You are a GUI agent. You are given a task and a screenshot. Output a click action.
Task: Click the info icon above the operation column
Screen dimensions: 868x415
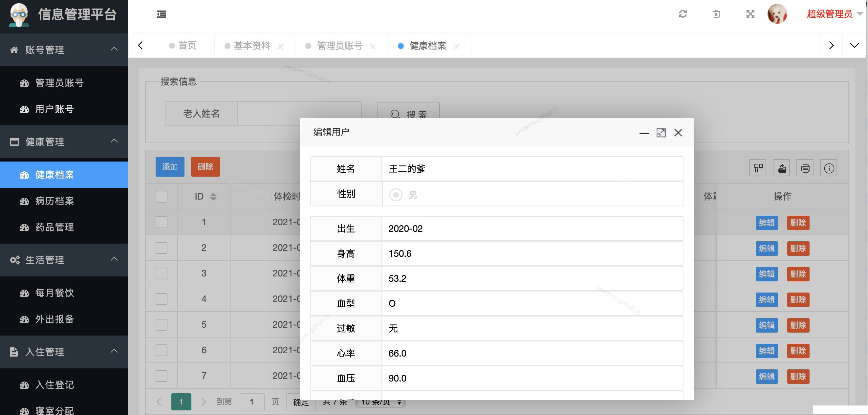(829, 167)
